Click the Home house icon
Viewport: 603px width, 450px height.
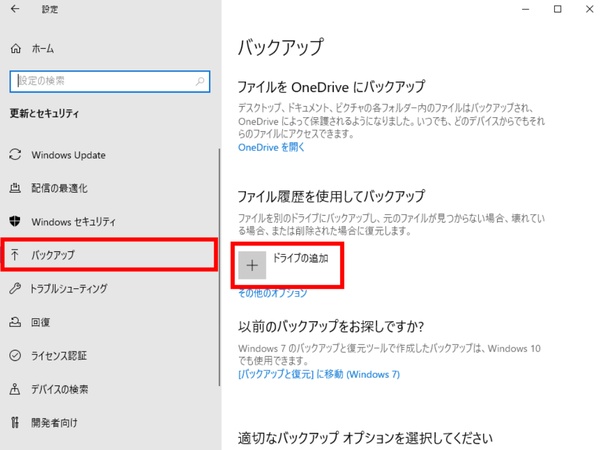point(15,48)
